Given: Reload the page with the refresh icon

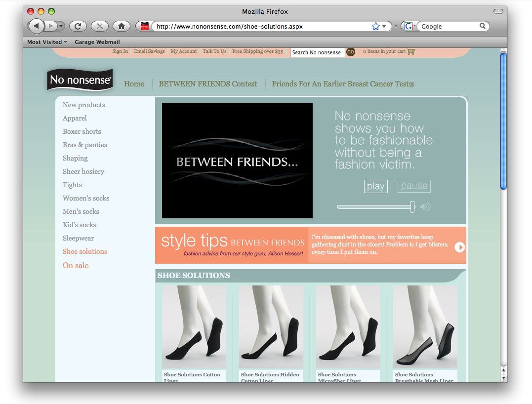Looking at the screenshot, I should point(78,26).
